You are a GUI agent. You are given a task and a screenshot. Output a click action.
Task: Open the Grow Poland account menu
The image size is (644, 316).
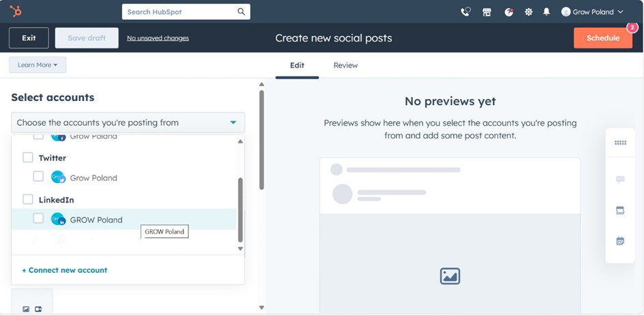pyautogui.click(x=593, y=12)
